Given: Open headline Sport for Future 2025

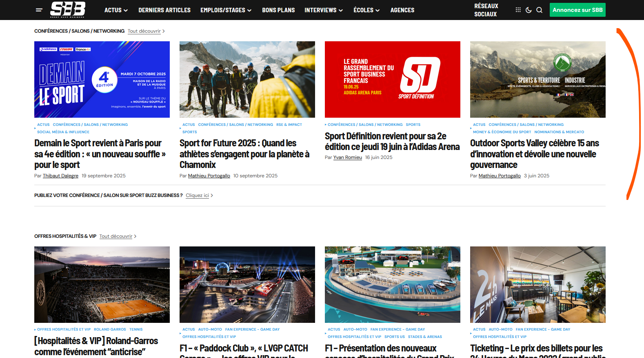Looking at the screenshot, I should pyautogui.click(x=244, y=154).
